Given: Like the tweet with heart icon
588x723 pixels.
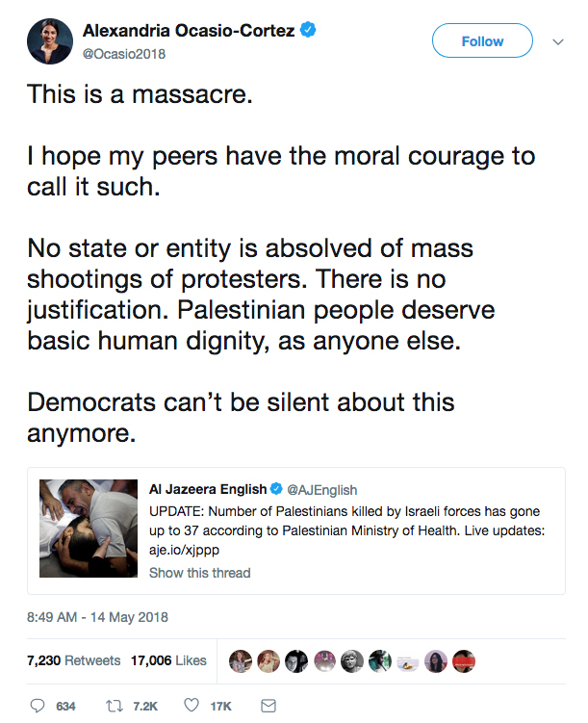Looking at the screenshot, I should point(191,706).
